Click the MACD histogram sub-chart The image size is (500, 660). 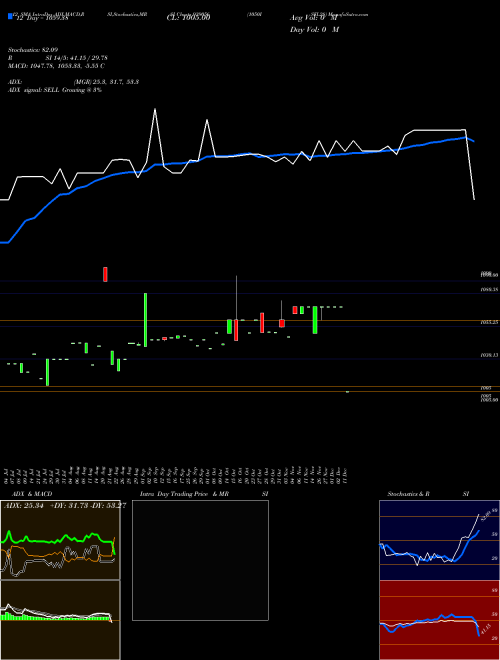60,620
